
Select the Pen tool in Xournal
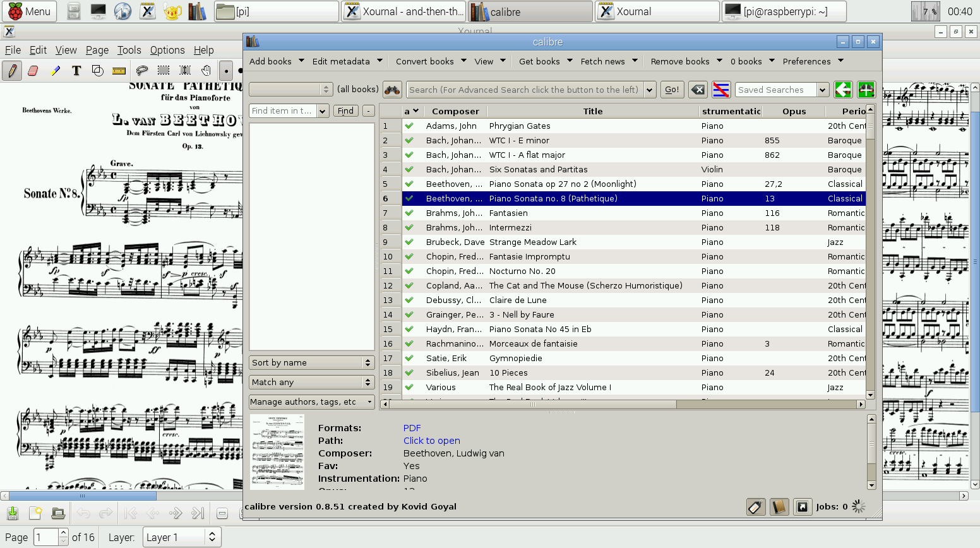click(x=12, y=71)
